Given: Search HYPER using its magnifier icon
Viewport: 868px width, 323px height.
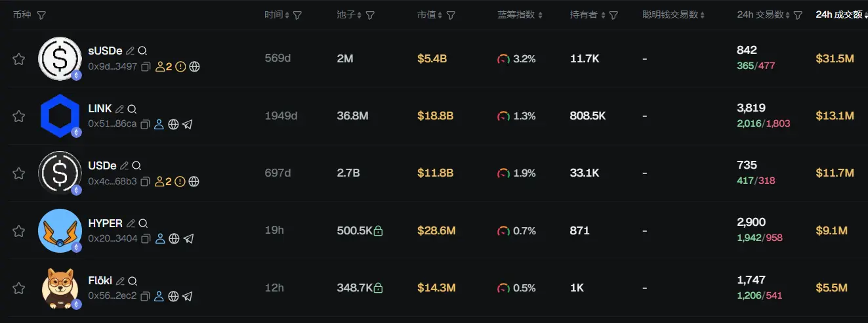Looking at the screenshot, I should click(x=144, y=223).
